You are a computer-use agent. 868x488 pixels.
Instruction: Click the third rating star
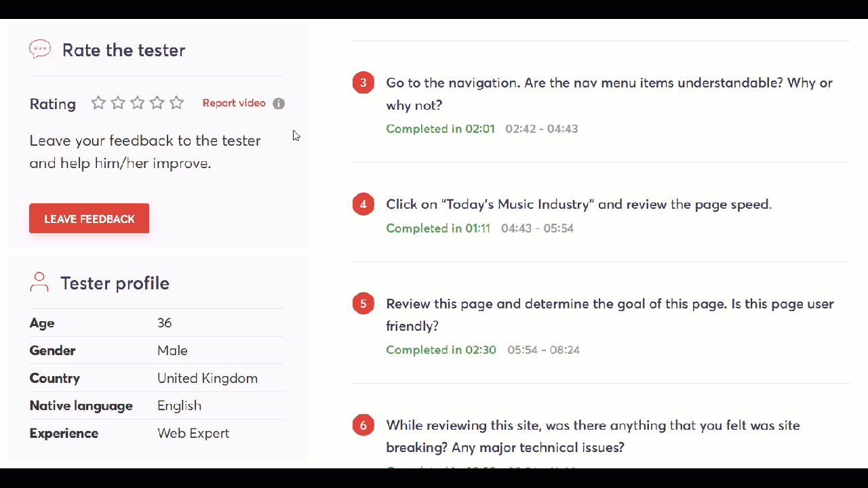click(138, 103)
